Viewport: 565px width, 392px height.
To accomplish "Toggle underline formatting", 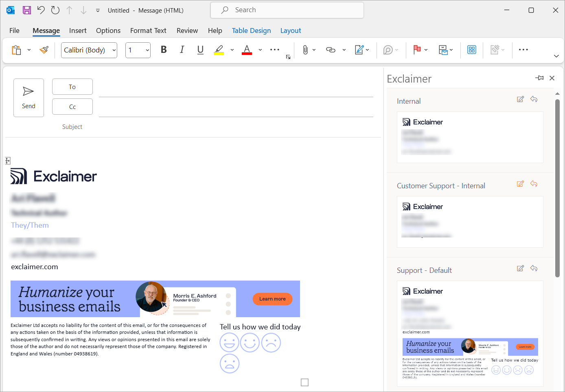I will [x=200, y=50].
